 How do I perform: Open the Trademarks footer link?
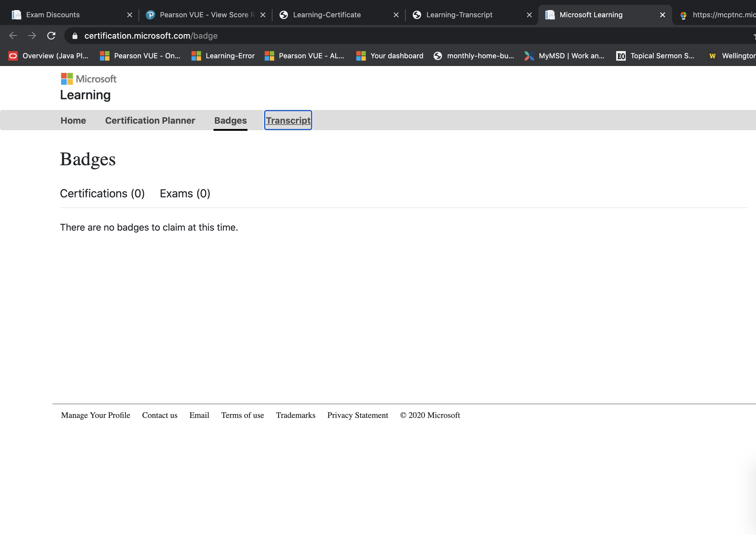pos(296,415)
